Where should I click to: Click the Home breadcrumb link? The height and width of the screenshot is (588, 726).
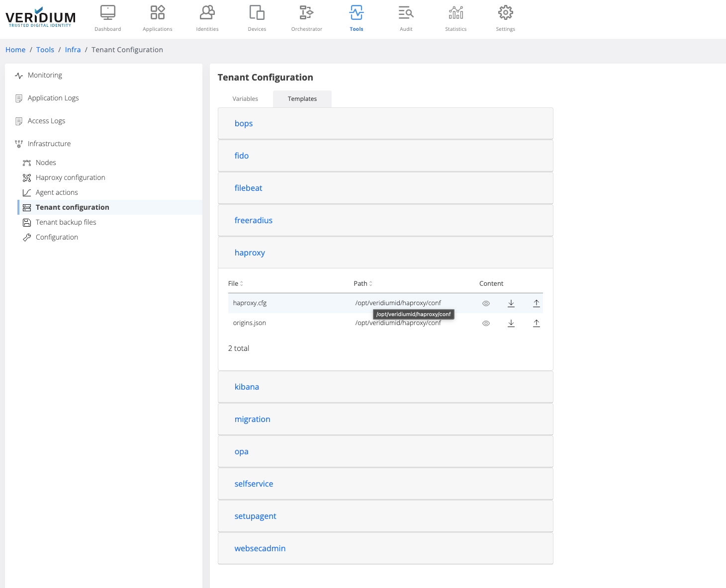(15, 50)
